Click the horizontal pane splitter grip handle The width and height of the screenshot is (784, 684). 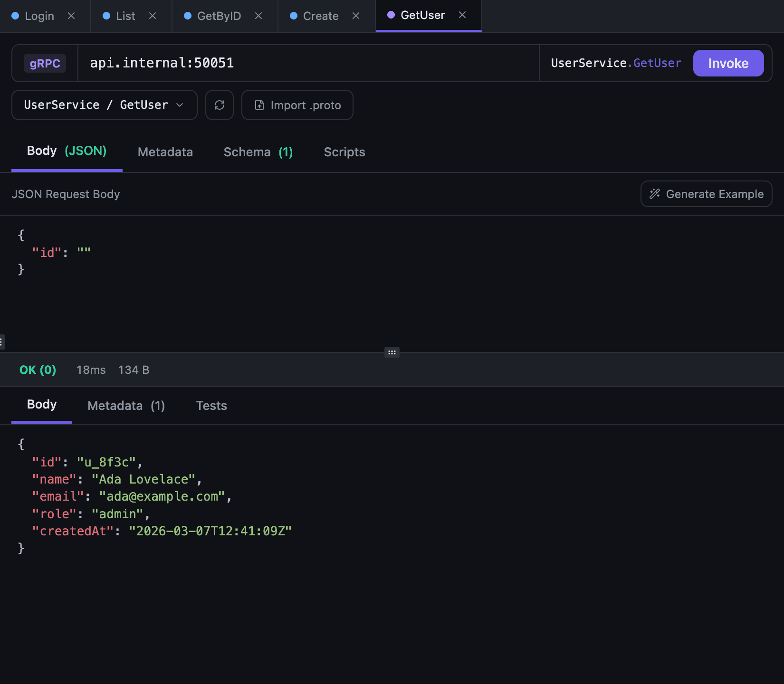[x=392, y=352]
